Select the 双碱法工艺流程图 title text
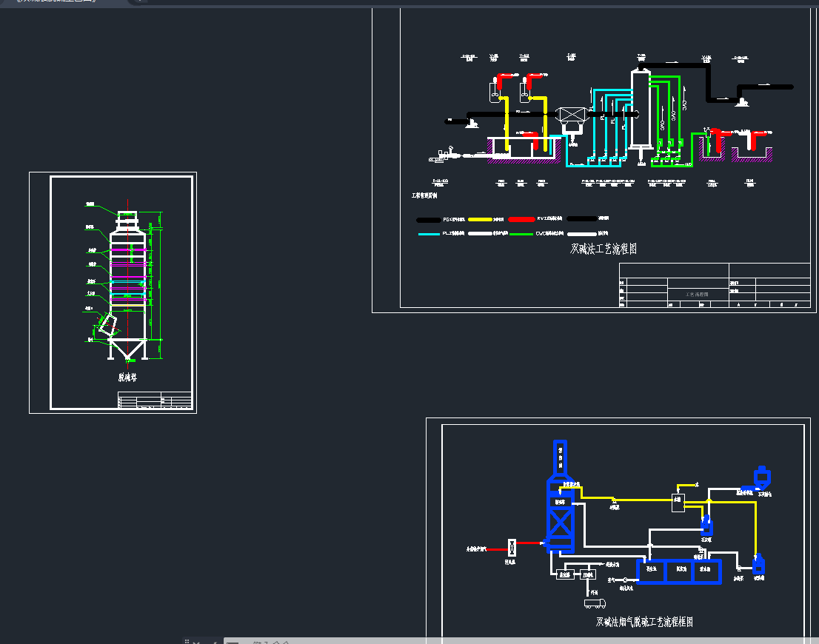 coord(604,249)
